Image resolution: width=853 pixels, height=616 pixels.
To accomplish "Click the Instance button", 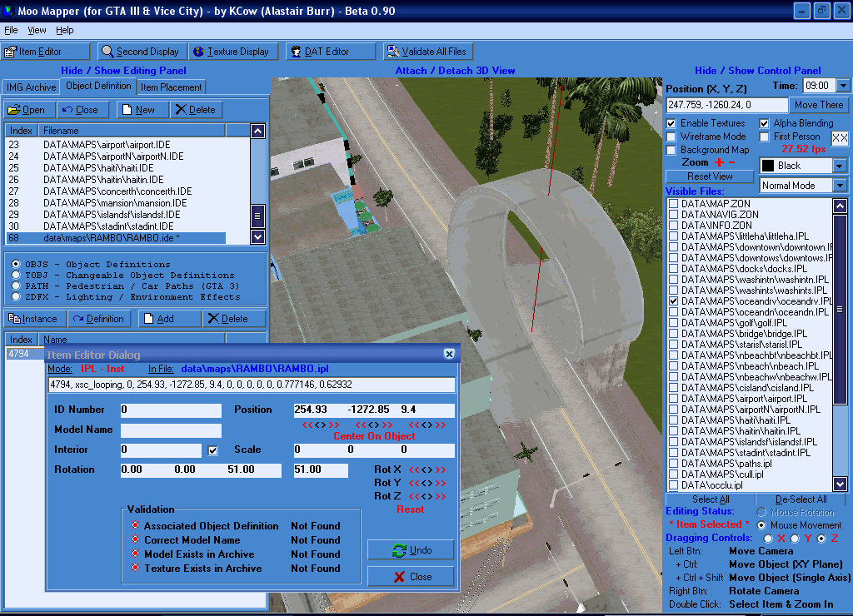I will pos(35,319).
